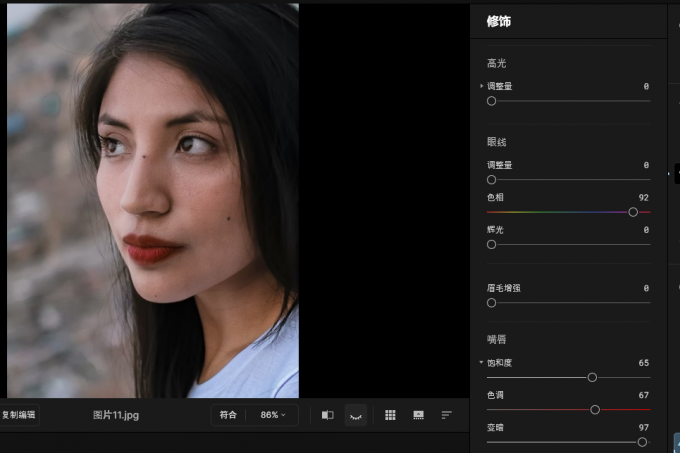Click the 眼线 section heading
The width and height of the screenshot is (680, 453).
coord(497,142)
